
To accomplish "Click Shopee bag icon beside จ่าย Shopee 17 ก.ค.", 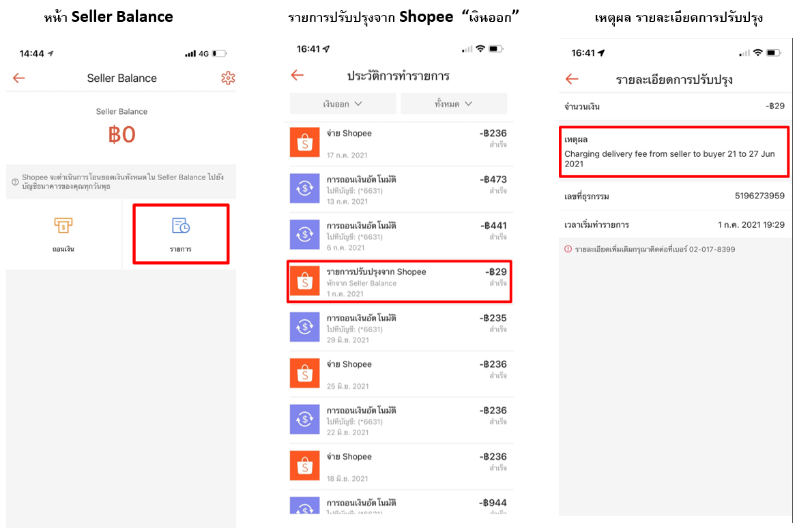I will click(x=305, y=142).
